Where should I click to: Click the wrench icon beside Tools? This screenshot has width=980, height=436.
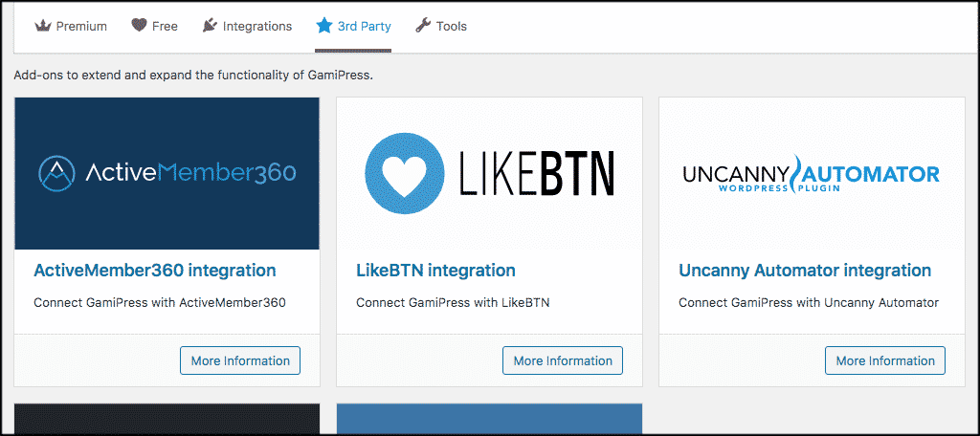423,26
